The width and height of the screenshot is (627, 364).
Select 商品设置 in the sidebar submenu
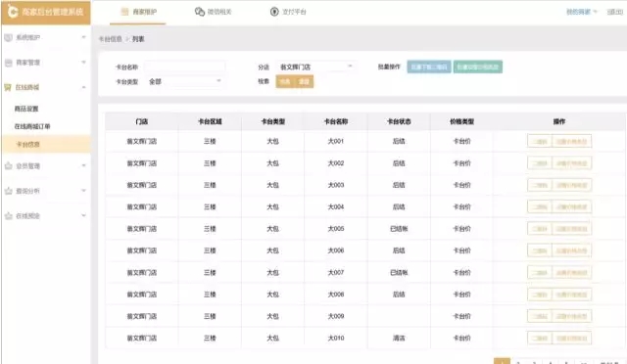(x=26, y=109)
